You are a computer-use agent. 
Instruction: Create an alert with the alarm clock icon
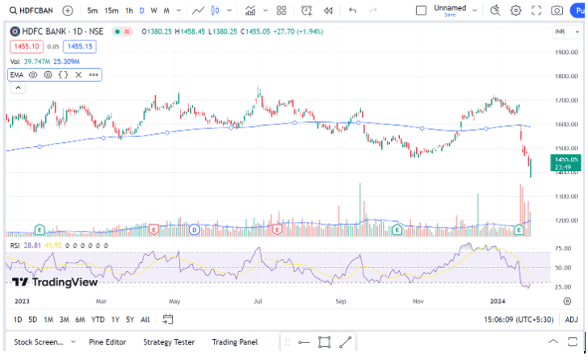pos(307,10)
